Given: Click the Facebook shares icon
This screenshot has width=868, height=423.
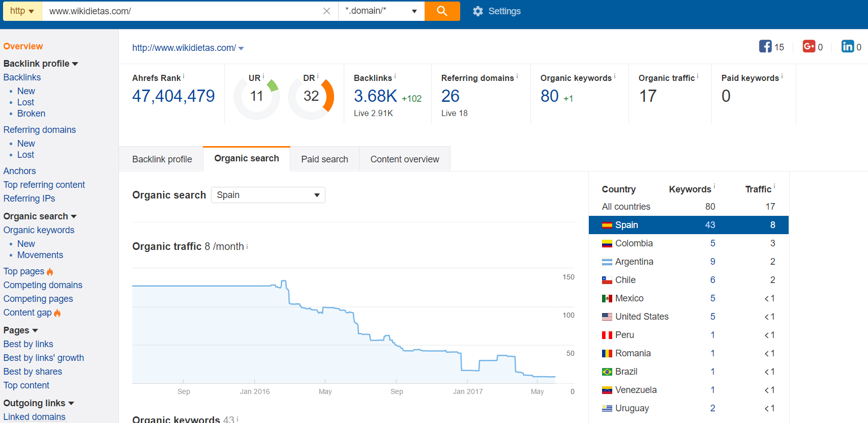Looking at the screenshot, I should click(765, 46).
